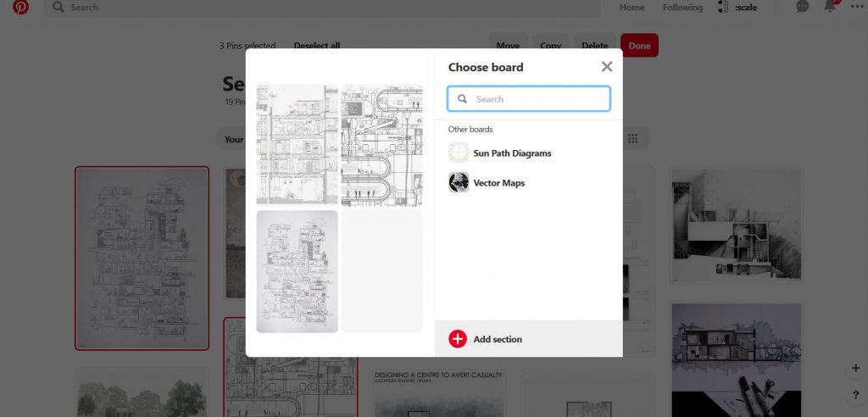
Task: Toggle the selected tower section pin in background
Action: click(x=142, y=258)
